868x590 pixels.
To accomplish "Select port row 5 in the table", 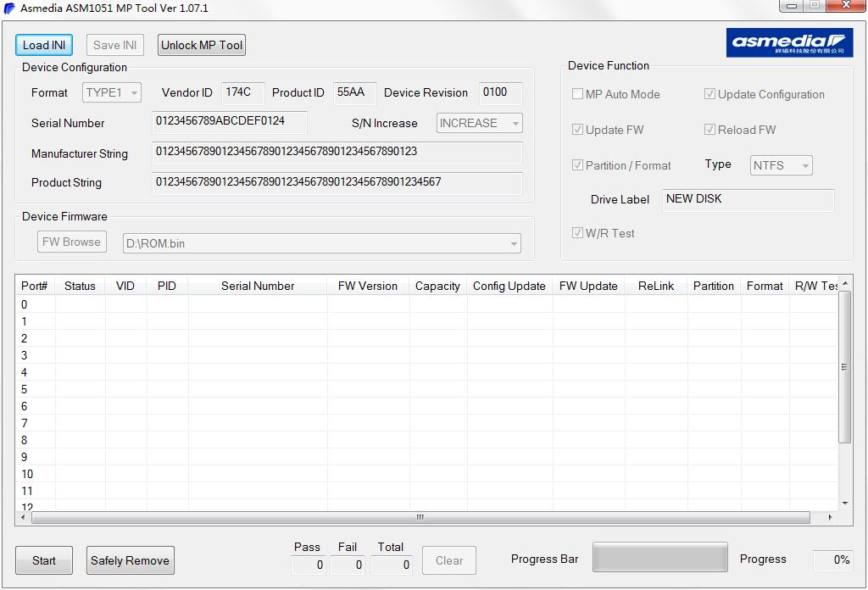I will pyautogui.click(x=426, y=389).
